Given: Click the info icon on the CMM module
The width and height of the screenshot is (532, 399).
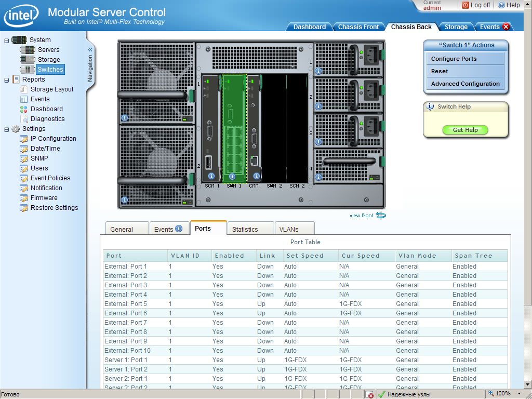Looking at the screenshot, I should click(256, 176).
